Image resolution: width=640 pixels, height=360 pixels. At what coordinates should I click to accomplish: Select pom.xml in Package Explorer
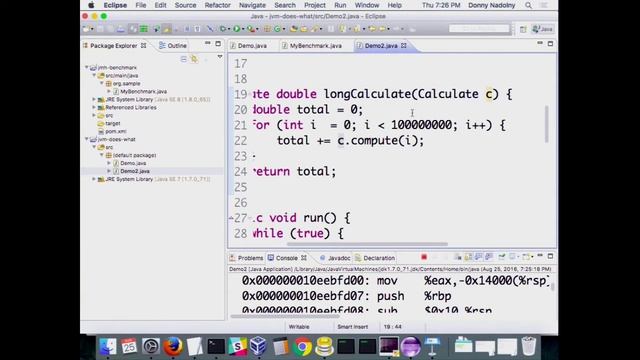tap(116, 131)
